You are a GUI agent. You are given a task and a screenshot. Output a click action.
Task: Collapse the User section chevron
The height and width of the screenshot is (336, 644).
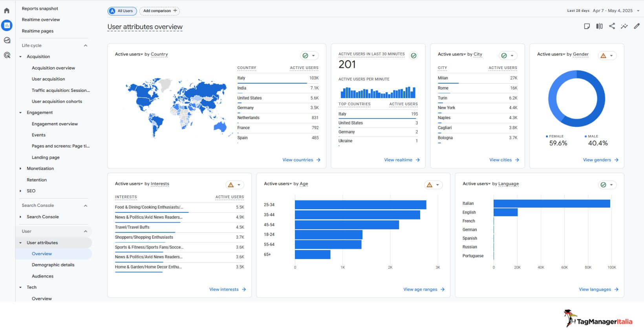tap(86, 232)
